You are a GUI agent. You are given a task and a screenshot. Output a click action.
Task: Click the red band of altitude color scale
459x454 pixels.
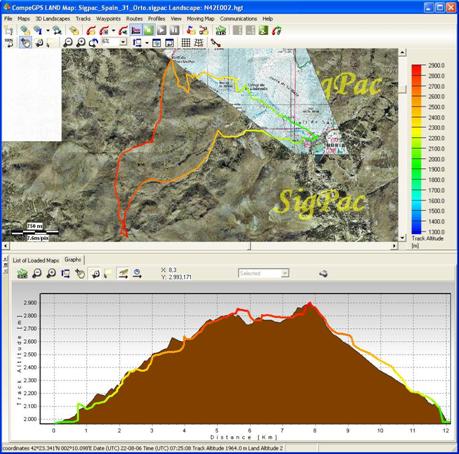pos(416,72)
